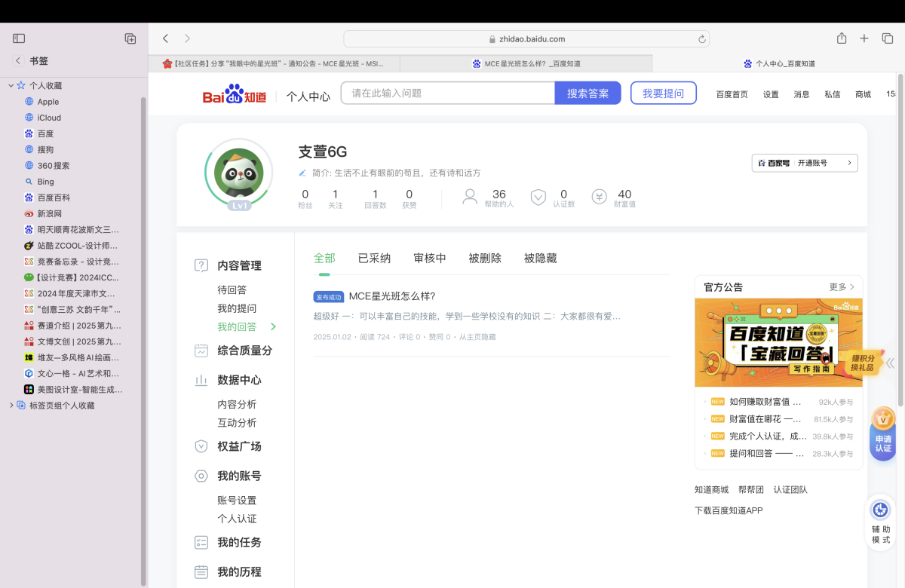Switch to the 社区任务 browser tab
905x588 pixels.
(x=274, y=64)
